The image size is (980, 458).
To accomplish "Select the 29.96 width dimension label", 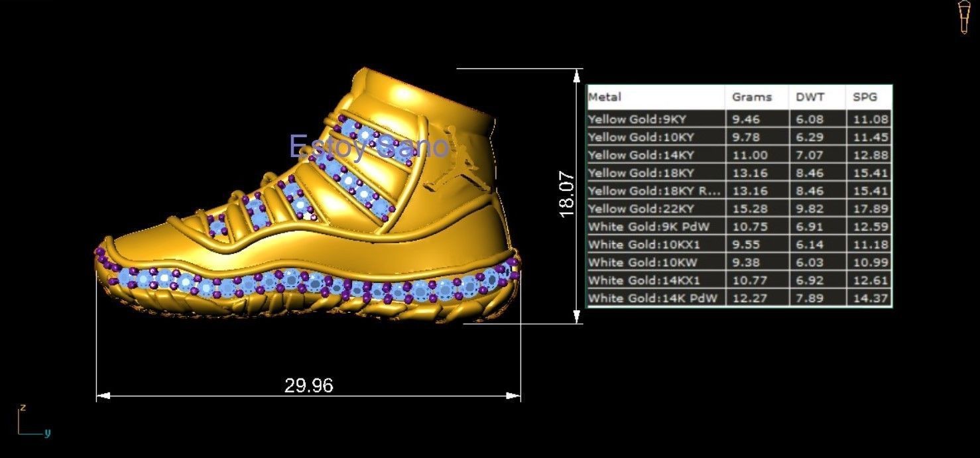I will click(x=308, y=385).
